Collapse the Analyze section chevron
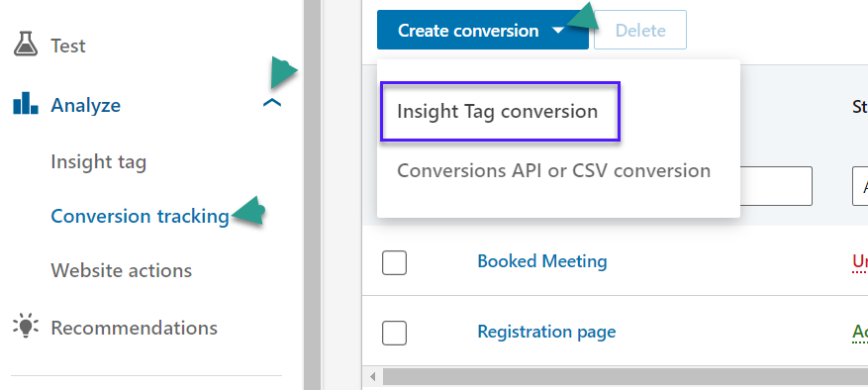This screenshot has width=868, height=390. click(272, 103)
